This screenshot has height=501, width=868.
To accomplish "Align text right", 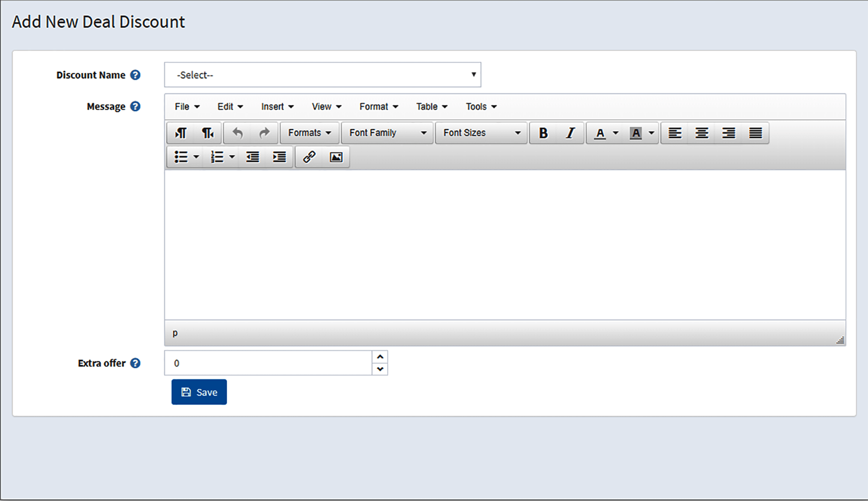I will [x=728, y=133].
